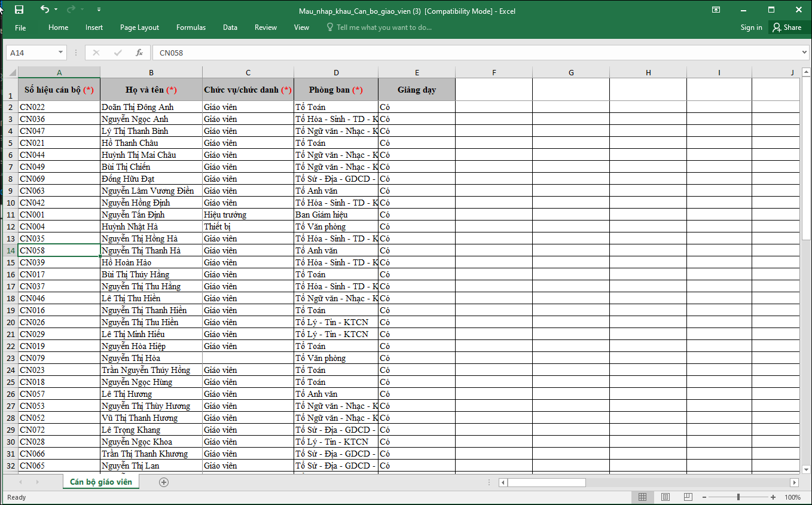Open the File menu
Image resolution: width=812 pixels, height=505 pixels.
pos(20,27)
